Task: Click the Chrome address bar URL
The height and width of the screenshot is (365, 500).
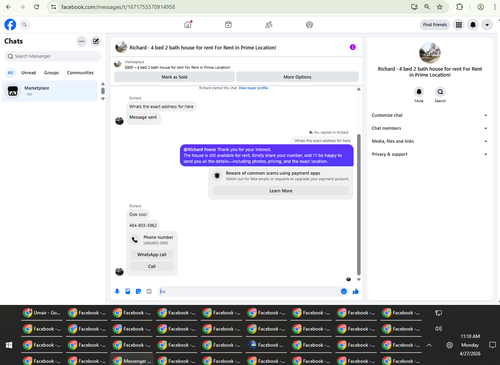Action: 118,7
